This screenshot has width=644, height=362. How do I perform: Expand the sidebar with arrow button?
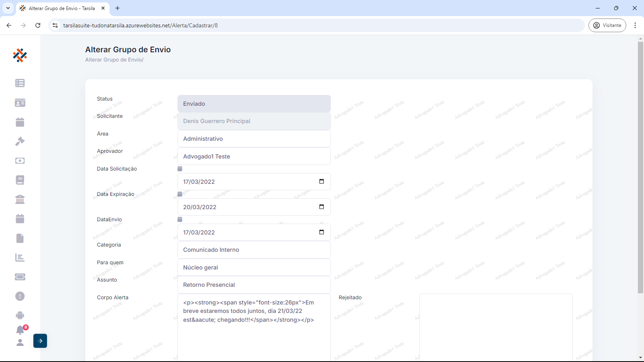tap(40, 341)
